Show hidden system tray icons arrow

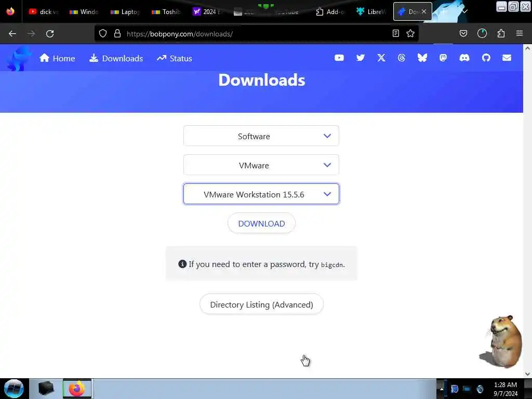(442, 389)
